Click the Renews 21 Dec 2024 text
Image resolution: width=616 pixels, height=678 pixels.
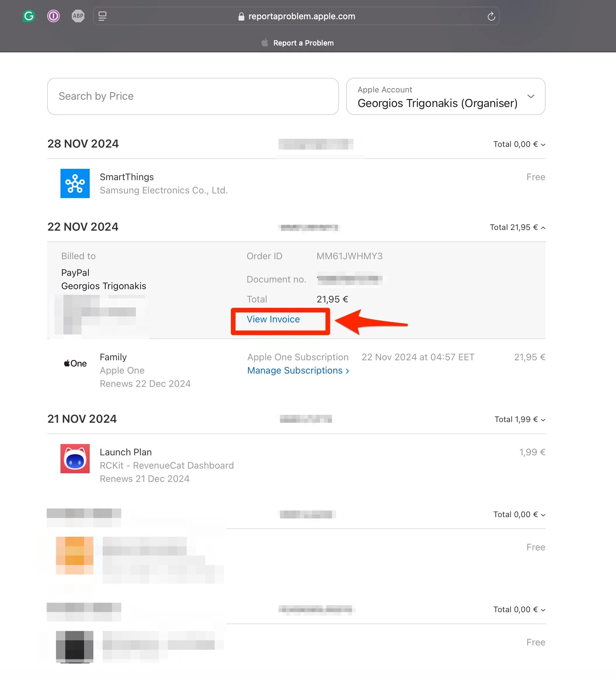point(145,479)
